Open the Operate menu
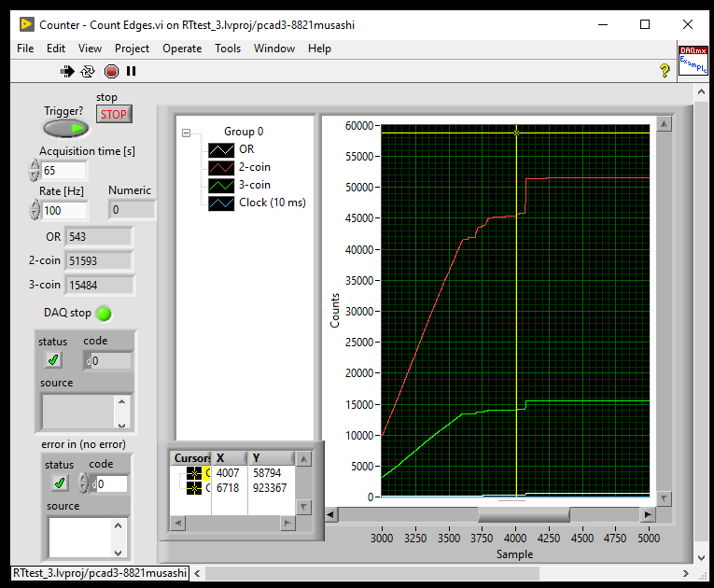This screenshot has width=714, height=588. 182,49
